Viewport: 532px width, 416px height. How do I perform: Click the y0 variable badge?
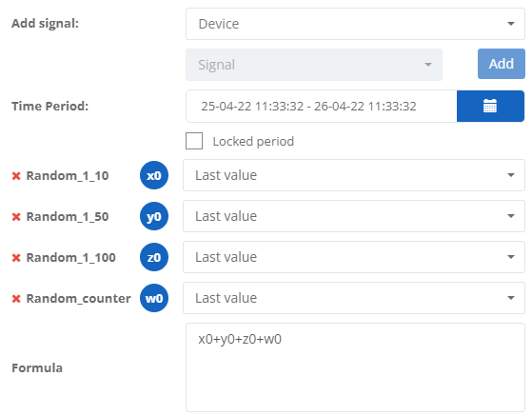154,216
